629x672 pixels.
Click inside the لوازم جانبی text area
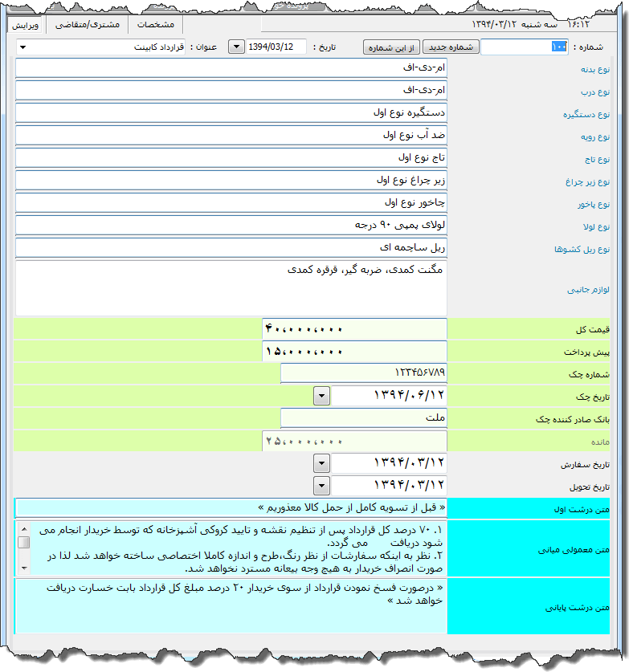click(x=231, y=288)
